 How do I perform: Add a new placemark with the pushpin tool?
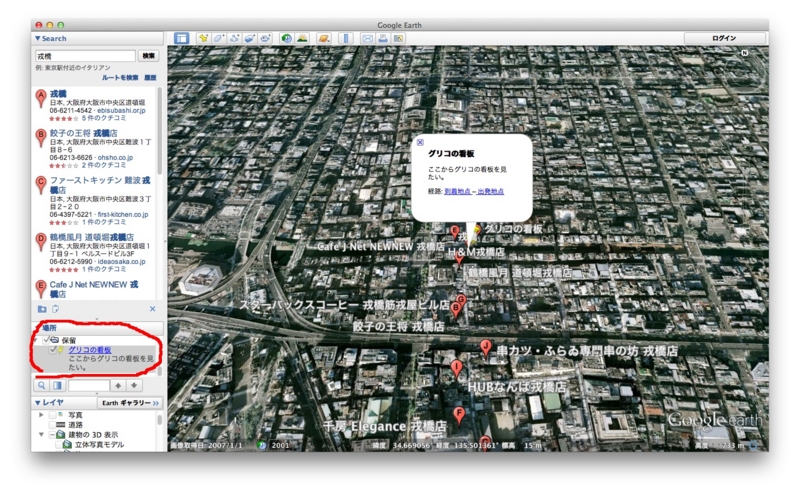click(x=203, y=38)
